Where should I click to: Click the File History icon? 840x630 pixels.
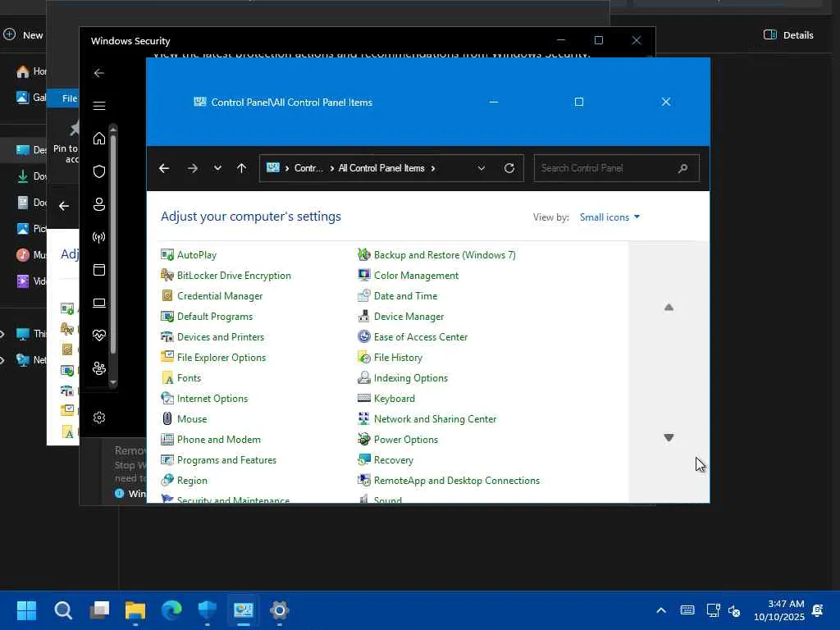tap(363, 358)
